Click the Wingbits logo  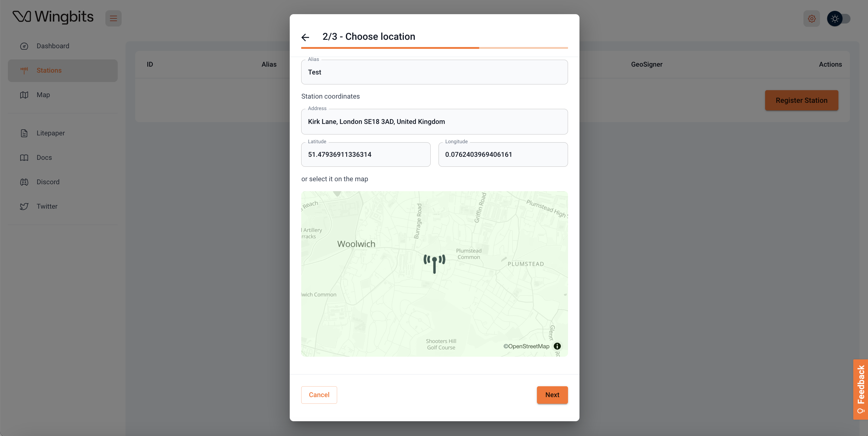[53, 17]
